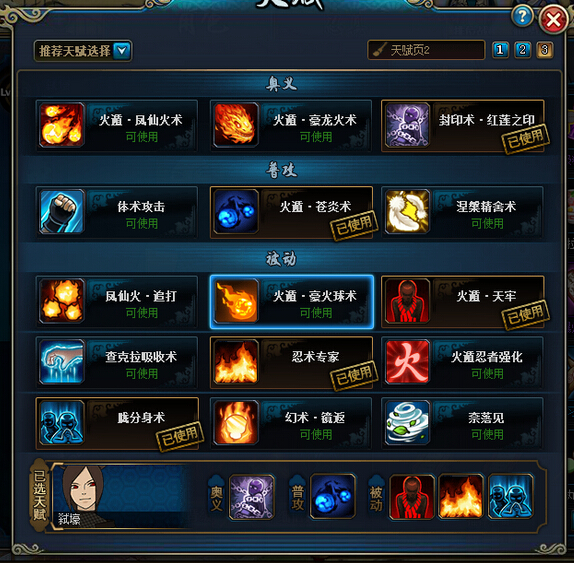Select the 火遁·豪火球术 talent card
The height and width of the screenshot is (563, 574).
(292, 302)
